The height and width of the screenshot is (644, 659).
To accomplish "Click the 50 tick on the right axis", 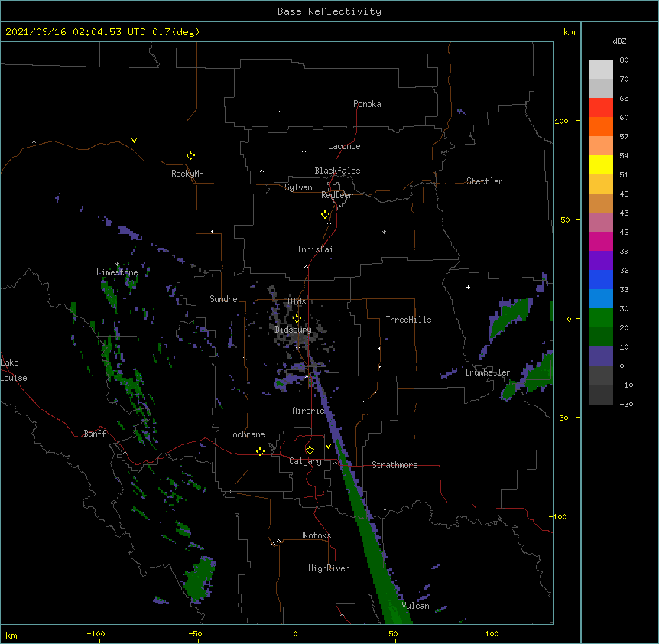I will [x=565, y=220].
